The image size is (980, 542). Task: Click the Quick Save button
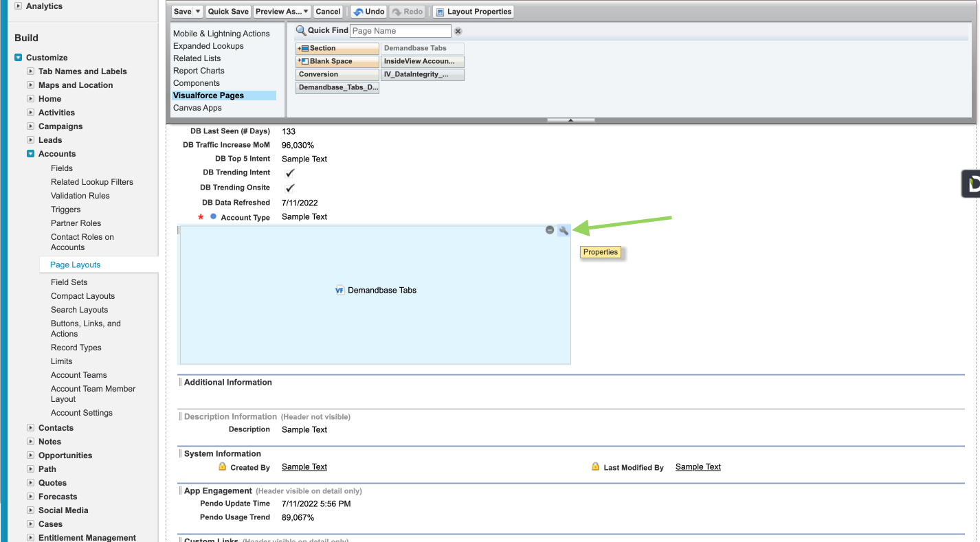[x=228, y=12]
